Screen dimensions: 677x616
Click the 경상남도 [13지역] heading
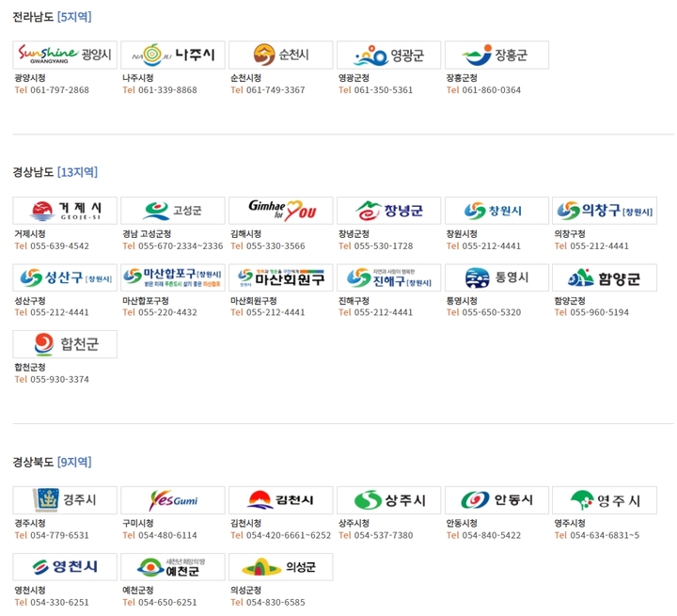[x=55, y=172]
